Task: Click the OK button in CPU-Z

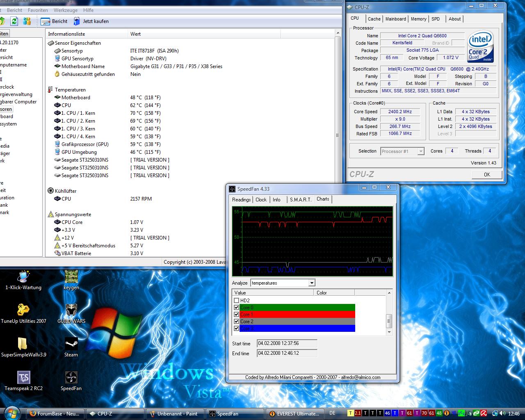Action: [x=487, y=174]
